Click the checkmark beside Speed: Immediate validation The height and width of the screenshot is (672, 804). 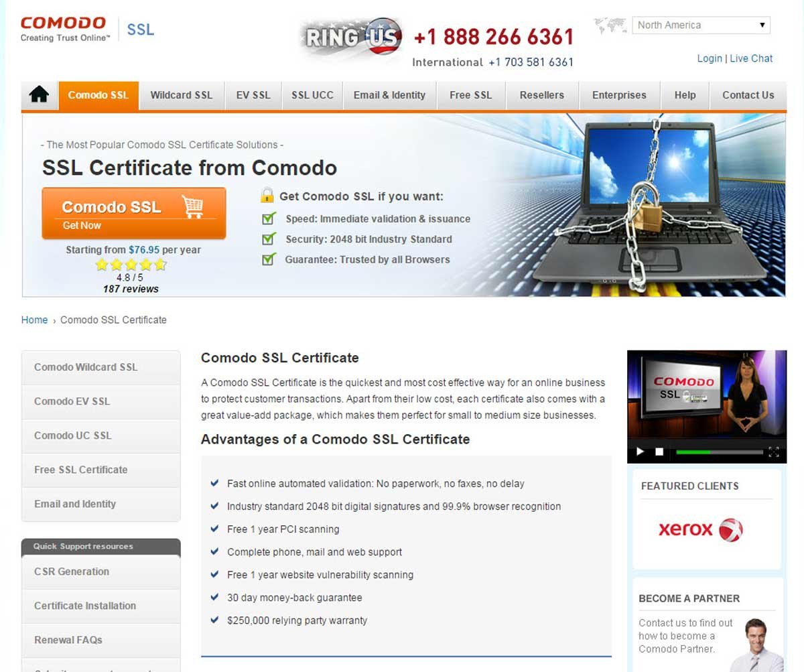pos(269,218)
